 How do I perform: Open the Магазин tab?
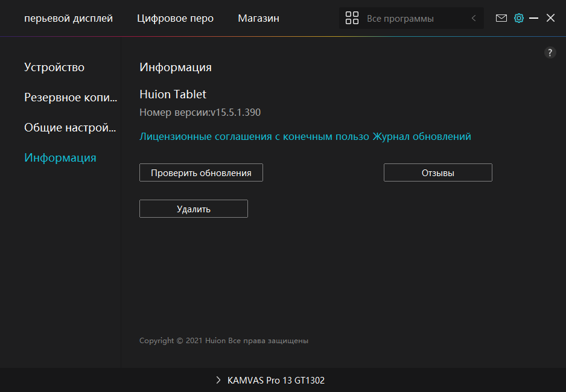pos(258,19)
